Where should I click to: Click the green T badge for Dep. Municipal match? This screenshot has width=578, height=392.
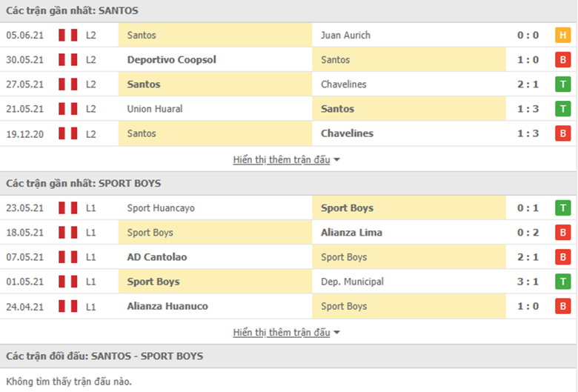tap(563, 282)
